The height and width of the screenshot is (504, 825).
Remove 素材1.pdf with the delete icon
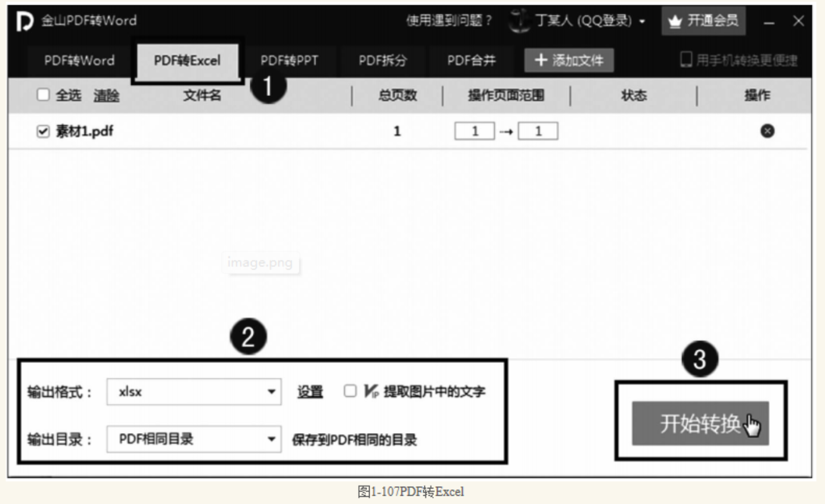768,131
